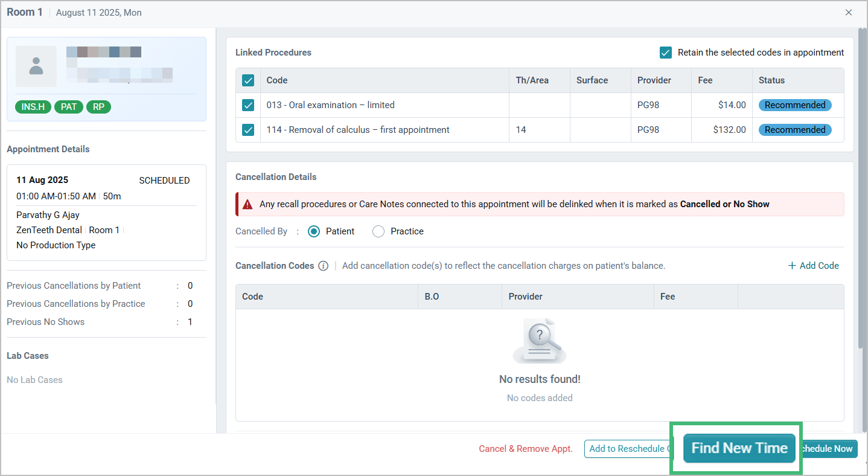Click the magnifier illustration in No results found
Image resolution: width=868 pixels, height=476 pixels.
tap(539, 339)
